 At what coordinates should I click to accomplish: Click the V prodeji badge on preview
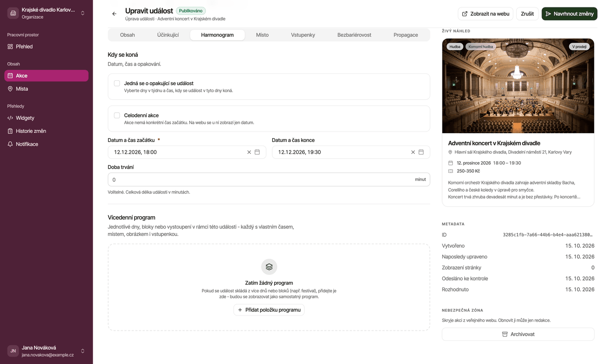point(580,46)
